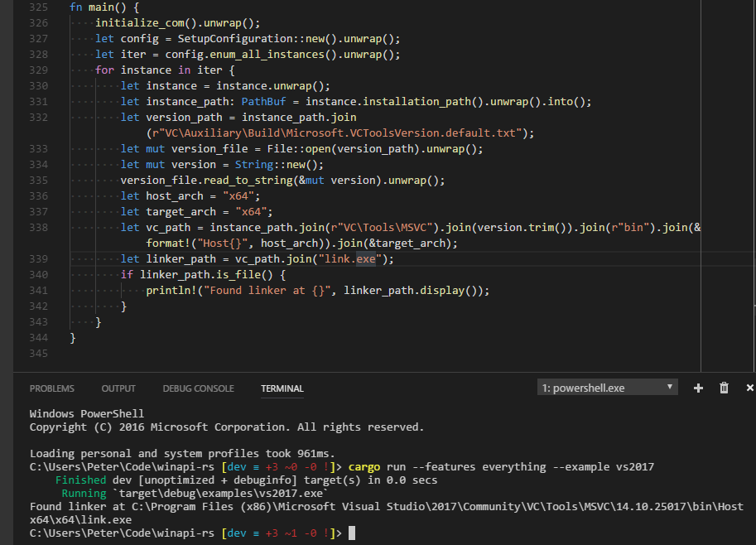Click the Microsoft Corporation copyright line
The height and width of the screenshot is (545, 756).
[x=227, y=427]
